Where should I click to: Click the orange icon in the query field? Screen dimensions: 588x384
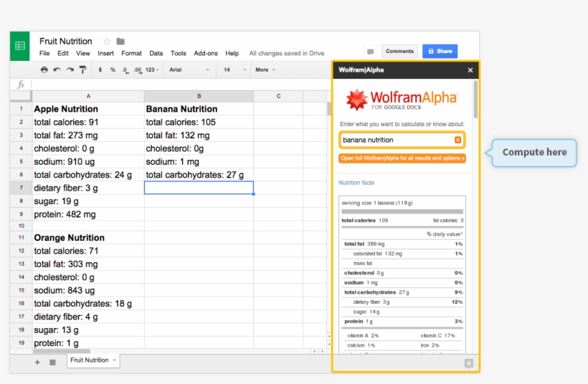pyautogui.click(x=457, y=140)
